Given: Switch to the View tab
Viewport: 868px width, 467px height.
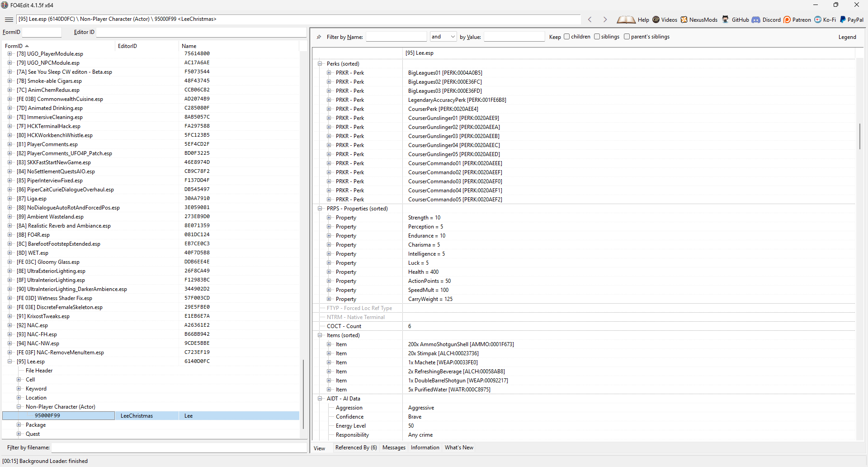Looking at the screenshot, I should click(x=320, y=448).
